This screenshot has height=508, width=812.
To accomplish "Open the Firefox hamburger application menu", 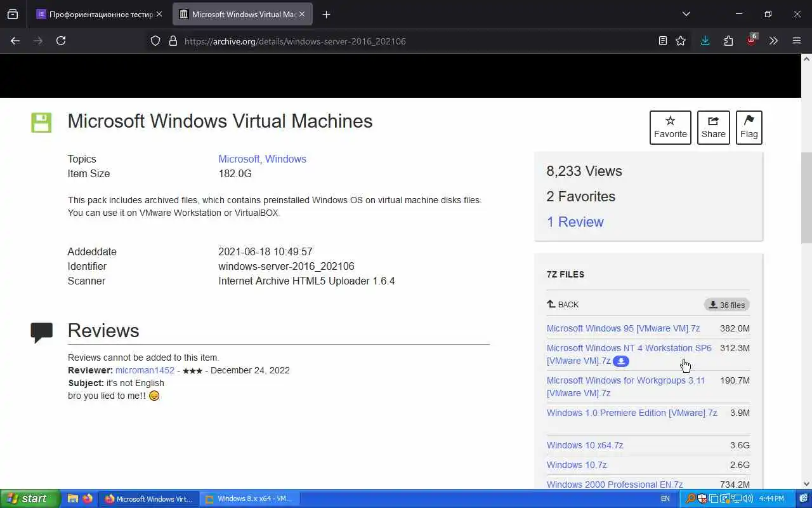I will click(x=797, y=41).
